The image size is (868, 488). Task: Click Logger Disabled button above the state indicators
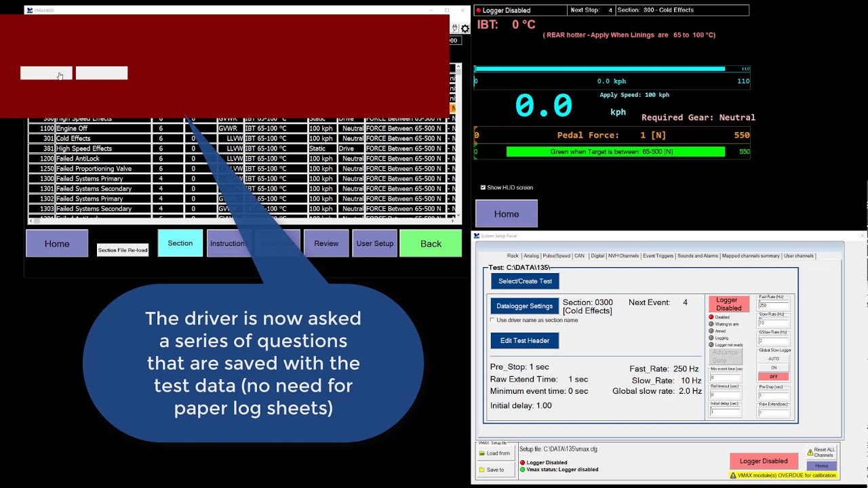(729, 304)
